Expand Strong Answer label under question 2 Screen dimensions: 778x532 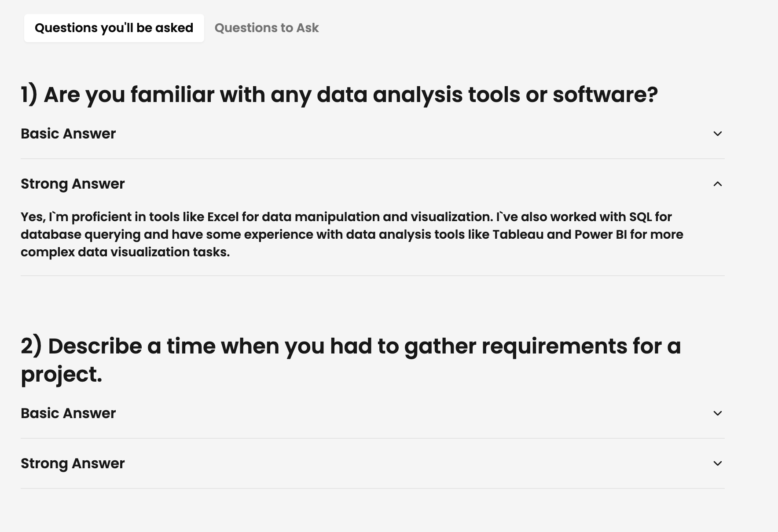[73, 463]
